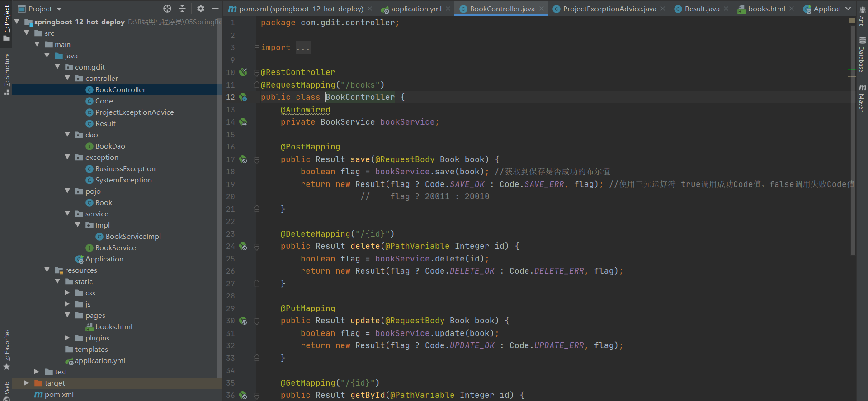Click the collapse all icon in Project panel
The height and width of the screenshot is (401, 868).
pyautogui.click(x=182, y=9)
